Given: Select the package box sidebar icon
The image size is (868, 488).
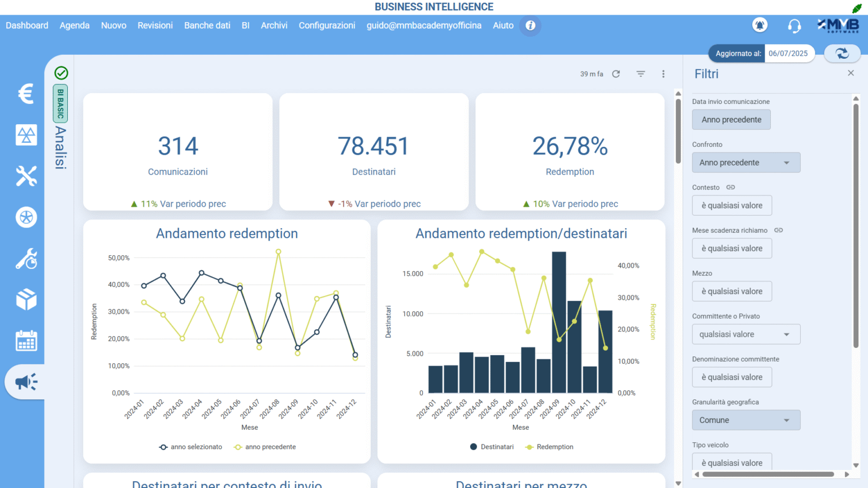Looking at the screenshot, I should coord(26,299).
